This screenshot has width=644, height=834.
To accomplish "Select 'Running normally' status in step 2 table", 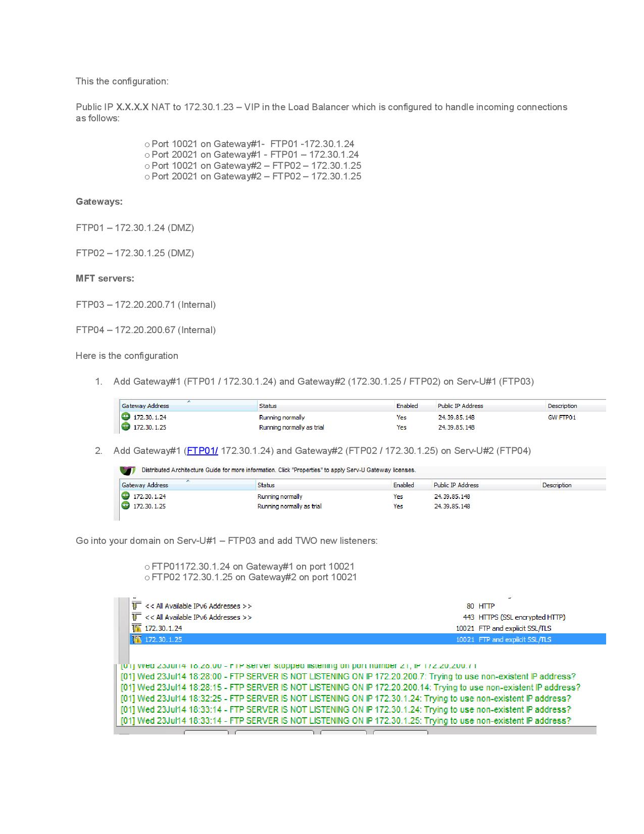I will pos(280,496).
